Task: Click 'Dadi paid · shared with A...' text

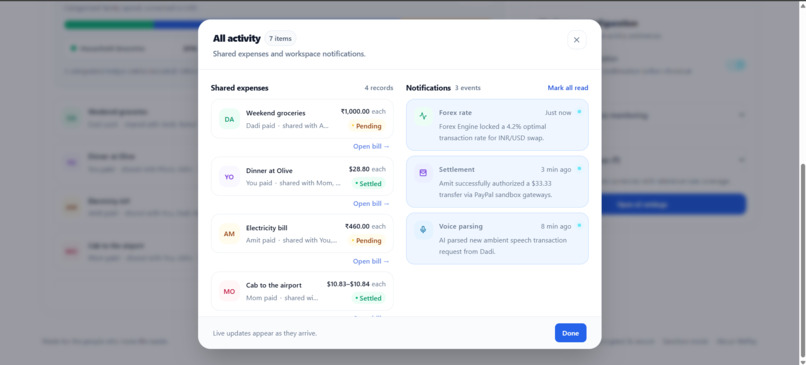Action: (287, 125)
